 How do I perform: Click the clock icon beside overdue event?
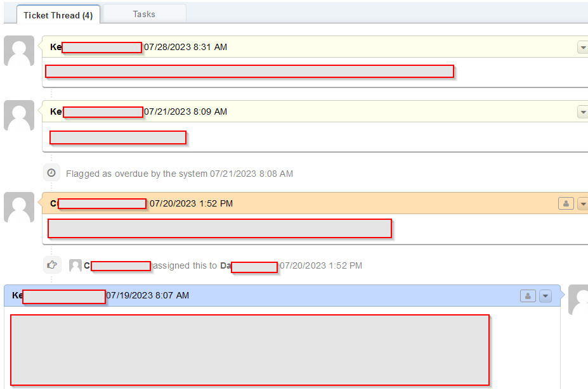(x=52, y=173)
